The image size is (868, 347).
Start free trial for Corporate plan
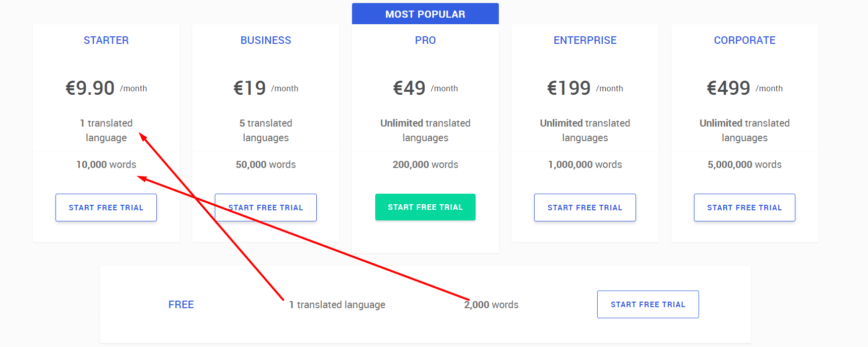pyautogui.click(x=744, y=207)
